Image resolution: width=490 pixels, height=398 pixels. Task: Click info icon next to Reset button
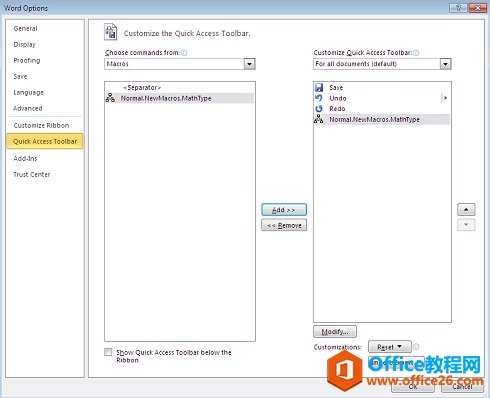(416, 347)
